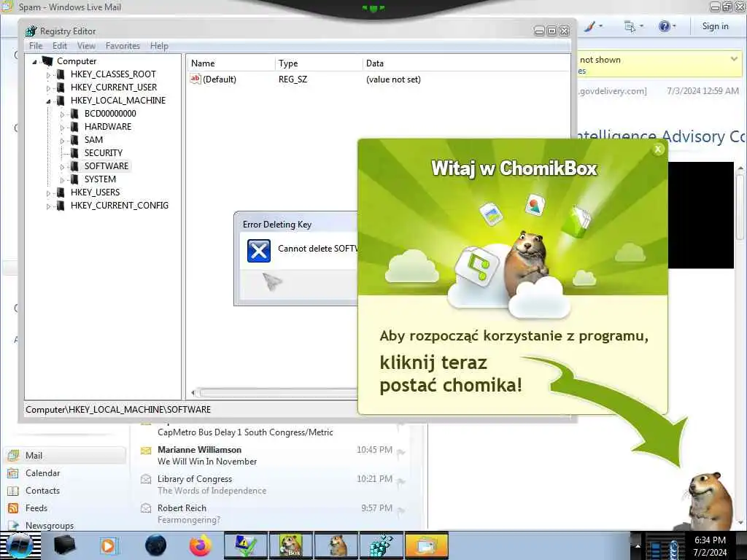Viewport: 747px width, 560px height.
Task: Click Sign in in Windows Live Mail
Action: coord(715,26)
